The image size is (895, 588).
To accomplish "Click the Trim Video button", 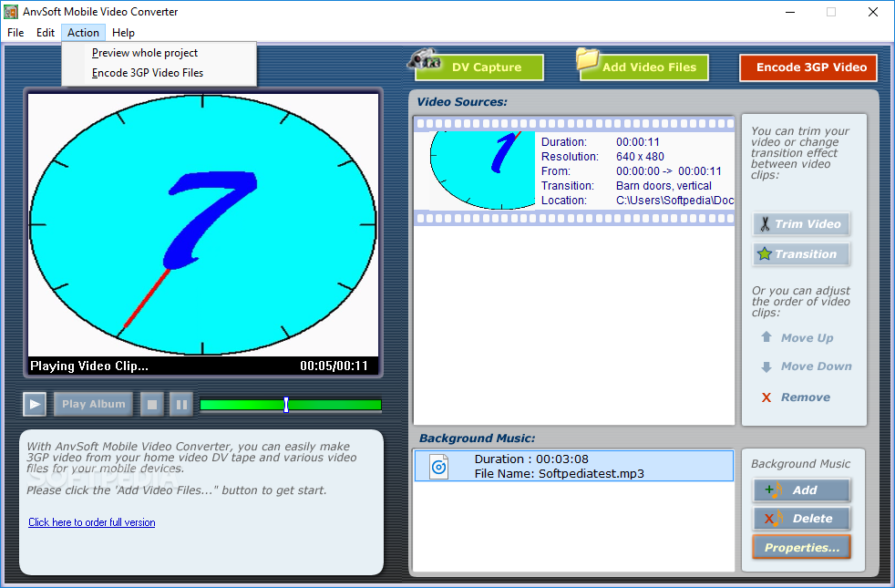I will (801, 223).
